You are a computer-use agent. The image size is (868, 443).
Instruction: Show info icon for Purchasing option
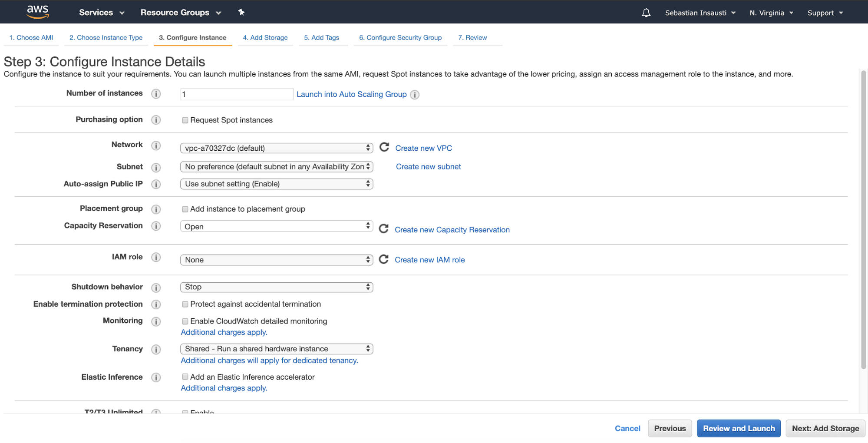click(156, 120)
